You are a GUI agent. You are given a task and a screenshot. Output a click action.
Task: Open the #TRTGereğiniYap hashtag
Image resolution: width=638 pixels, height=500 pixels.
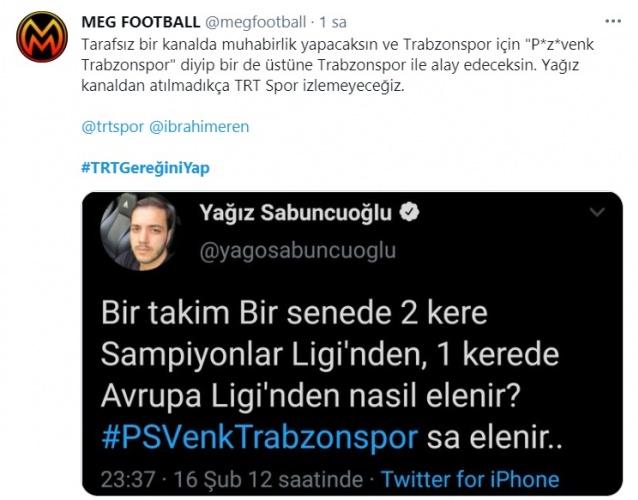[146, 168]
